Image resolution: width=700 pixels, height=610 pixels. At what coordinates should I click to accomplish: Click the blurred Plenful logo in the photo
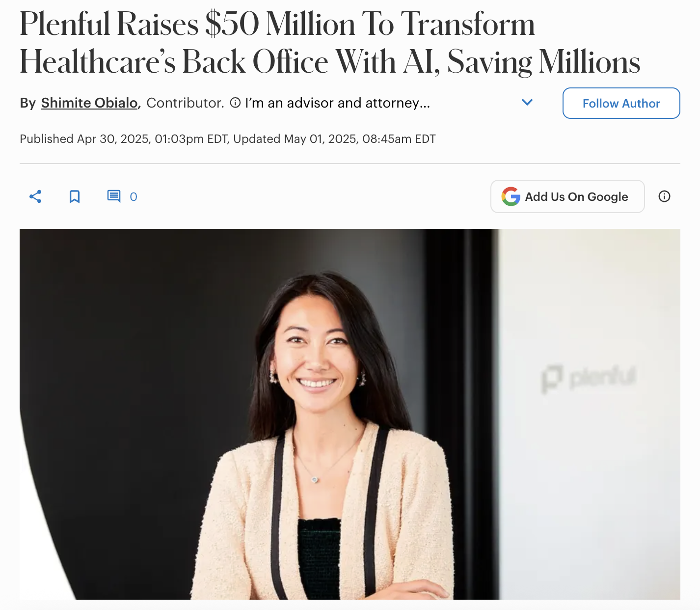[x=589, y=379]
